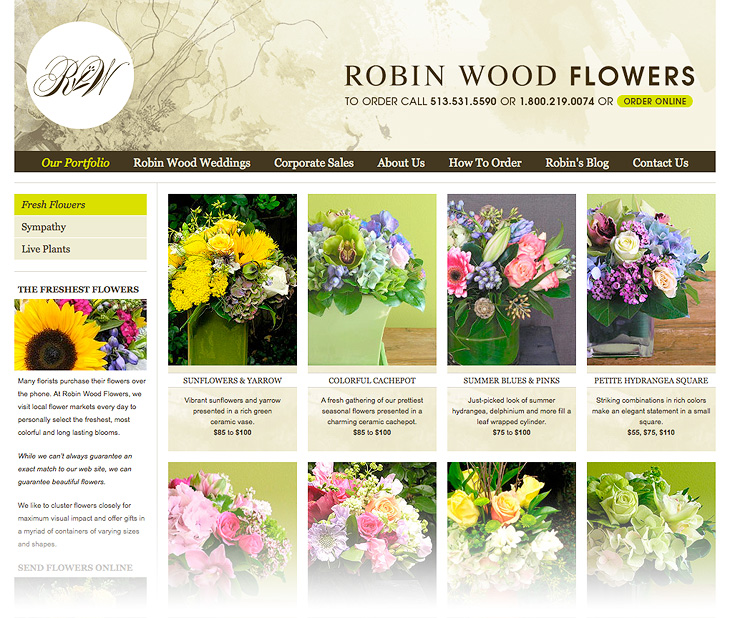Open Corporate Sales in navigation bar
The width and height of the screenshot is (730, 618).
pos(314,162)
